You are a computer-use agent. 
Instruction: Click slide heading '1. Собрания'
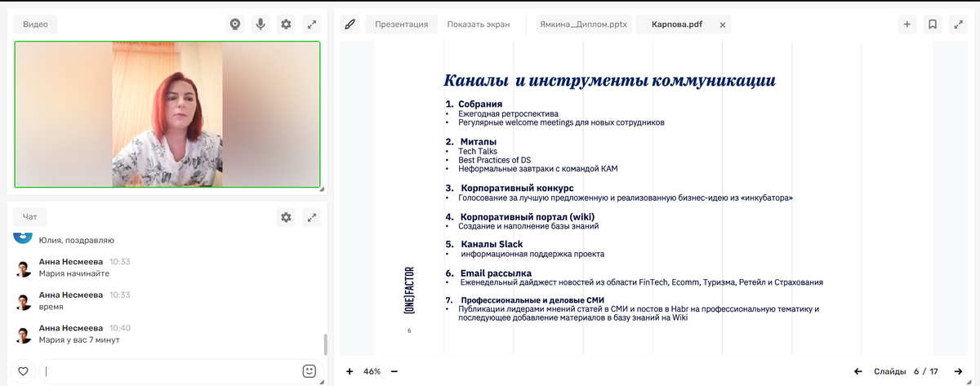(474, 104)
